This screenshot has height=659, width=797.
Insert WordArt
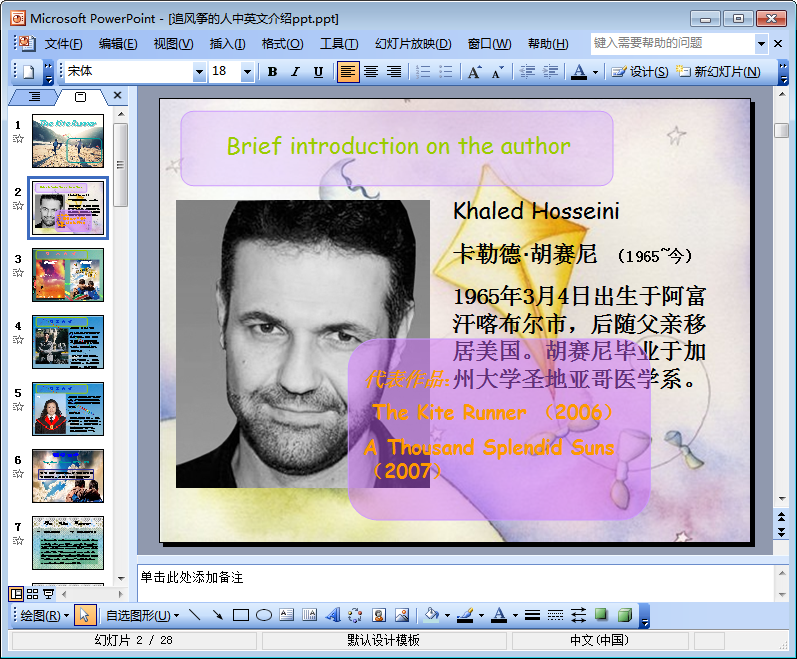(x=333, y=615)
